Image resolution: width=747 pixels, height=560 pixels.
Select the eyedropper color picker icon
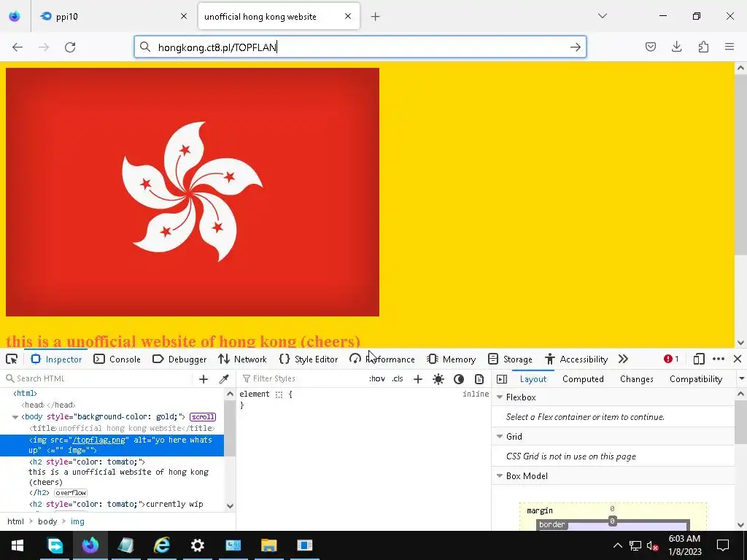pos(224,379)
